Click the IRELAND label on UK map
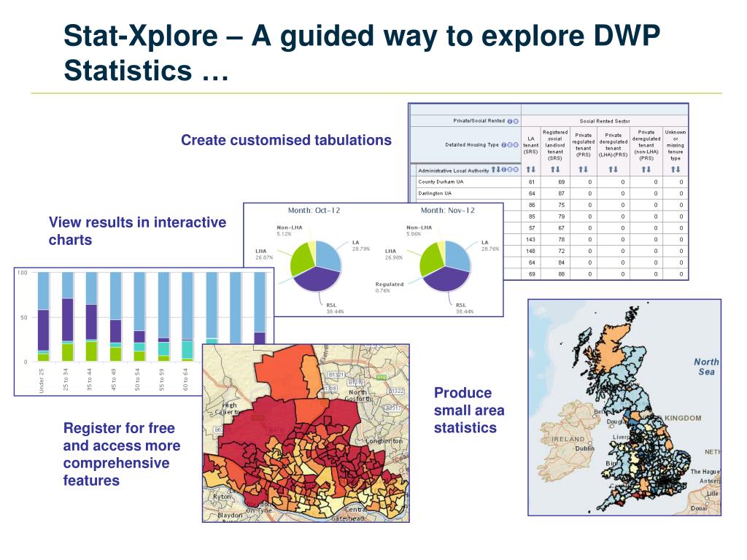Screen dimensions: 747x560 point(568,439)
